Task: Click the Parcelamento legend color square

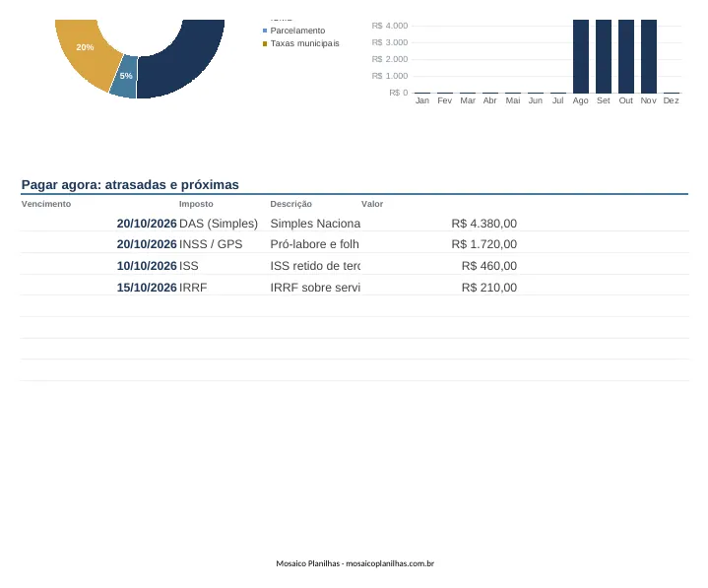Action: pyautogui.click(x=265, y=31)
